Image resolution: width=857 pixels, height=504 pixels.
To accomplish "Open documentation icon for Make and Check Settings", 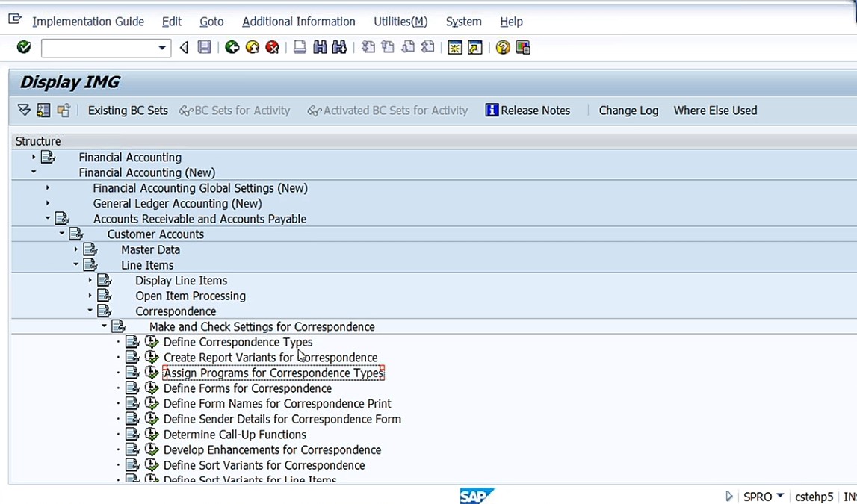I will 119,326.
